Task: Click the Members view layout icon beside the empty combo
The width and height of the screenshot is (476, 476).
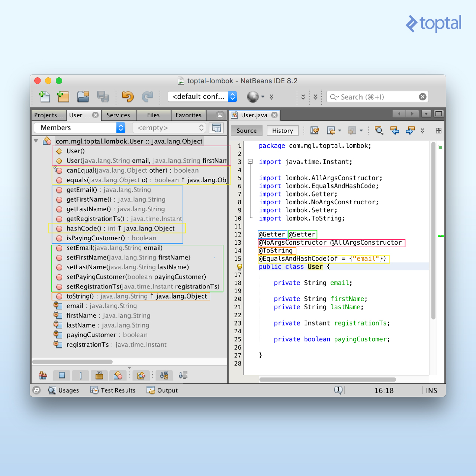Action: pos(216,128)
